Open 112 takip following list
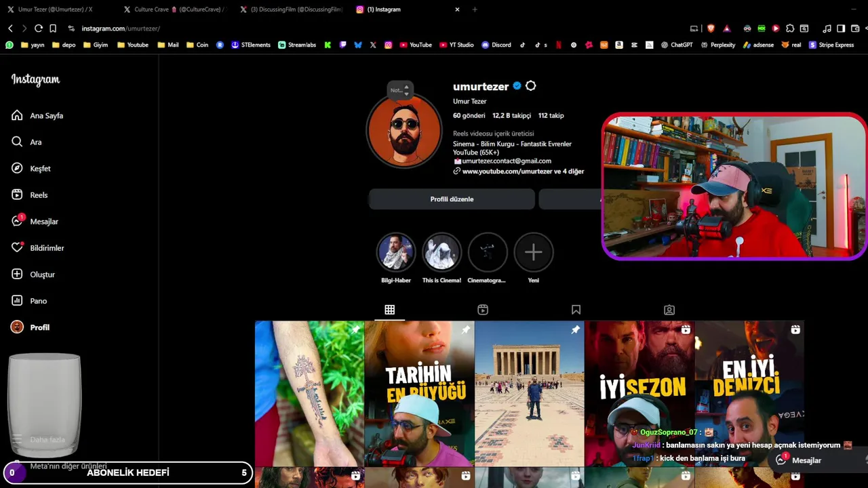 tap(551, 116)
